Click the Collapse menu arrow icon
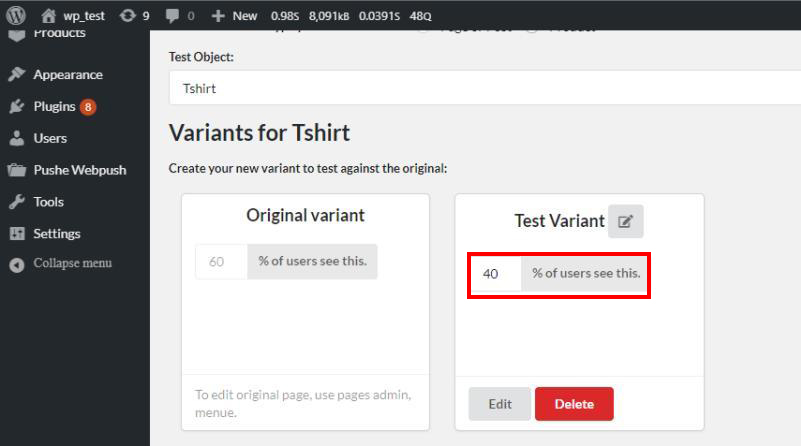 (16, 265)
